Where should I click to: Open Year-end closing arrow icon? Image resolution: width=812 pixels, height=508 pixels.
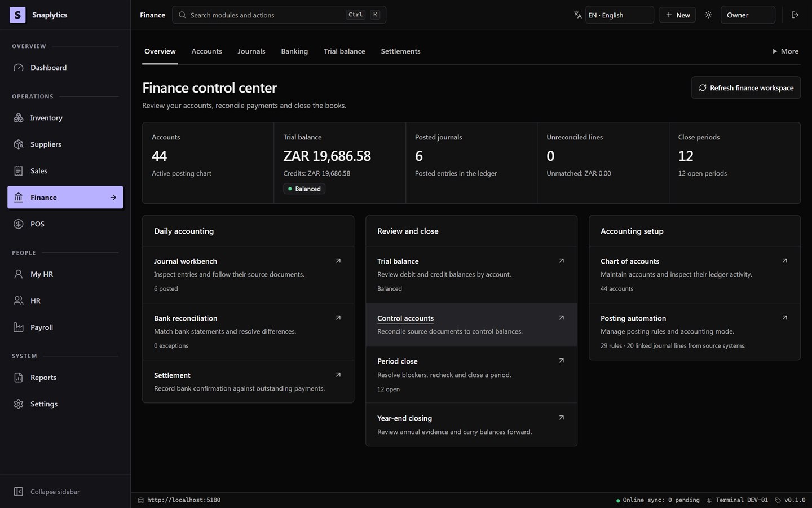click(562, 418)
